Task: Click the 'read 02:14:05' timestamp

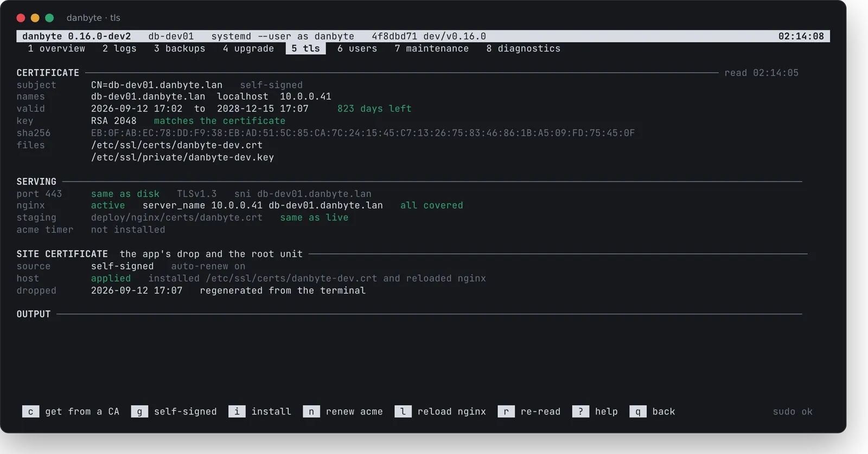Action: click(x=762, y=73)
